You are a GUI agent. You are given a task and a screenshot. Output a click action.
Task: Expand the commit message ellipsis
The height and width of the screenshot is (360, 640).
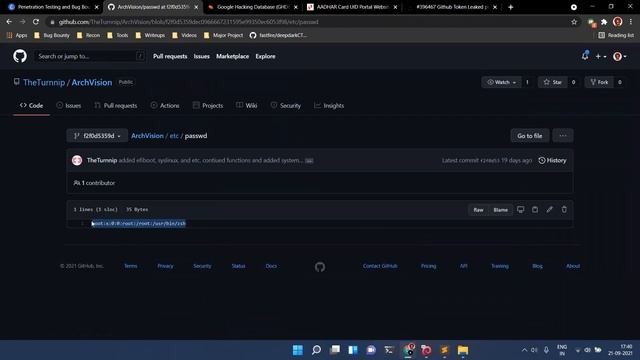[309, 161]
